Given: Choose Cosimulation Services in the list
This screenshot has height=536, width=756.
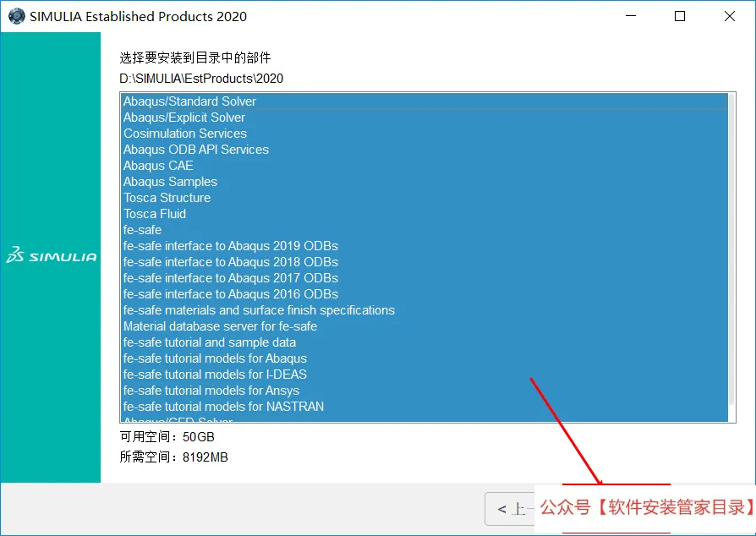Looking at the screenshot, I should [425, 134].
